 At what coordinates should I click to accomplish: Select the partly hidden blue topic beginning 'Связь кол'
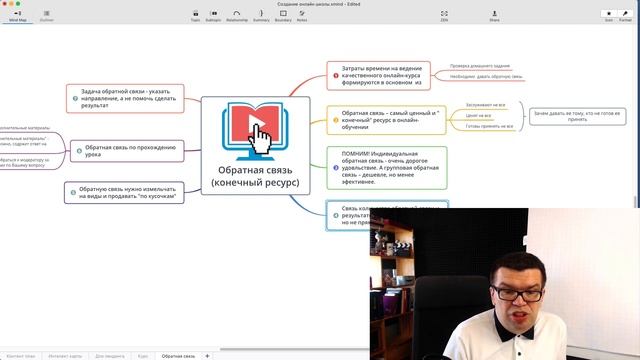tap(348, 215)
